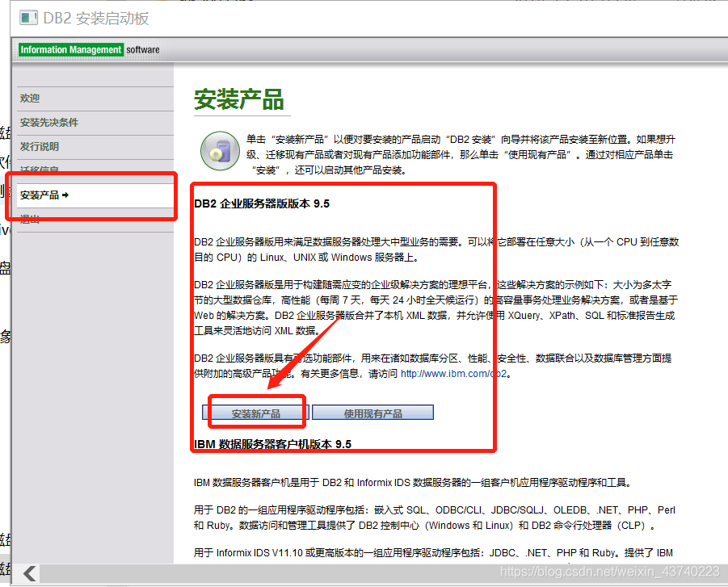Click the install product disc icon
This screenshot has width=728, height=587.
coord(220,151)
